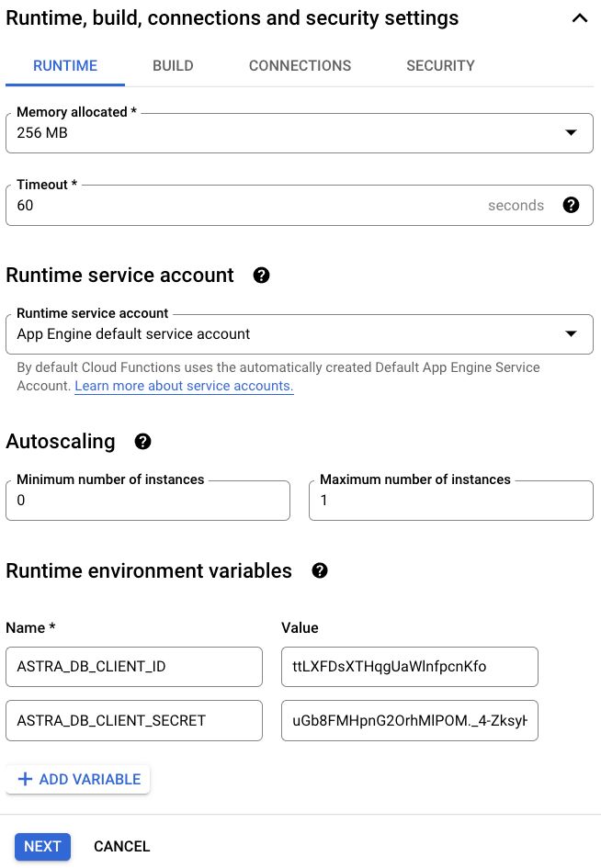Open the SECURITY tab
The height and width of the screenshot is (868, 601).
pyautogui.click(x=440, y=66)
